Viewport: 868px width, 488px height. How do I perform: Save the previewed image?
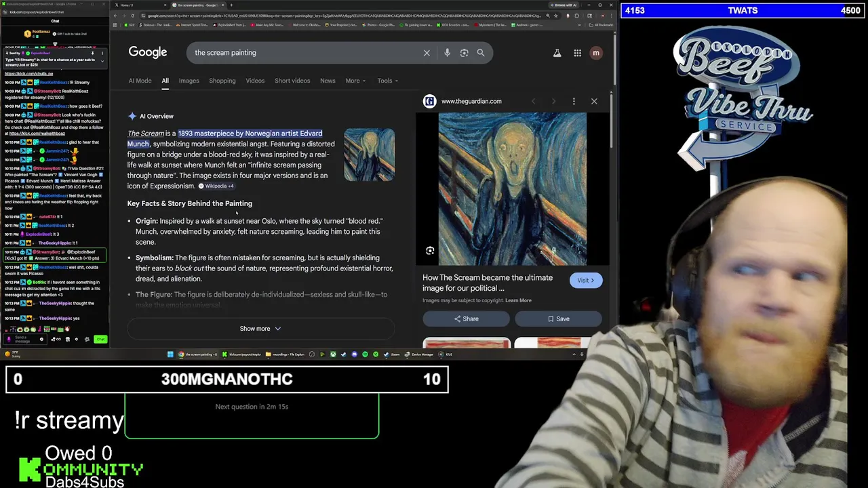pyautogui.click(x=558, y=319)
